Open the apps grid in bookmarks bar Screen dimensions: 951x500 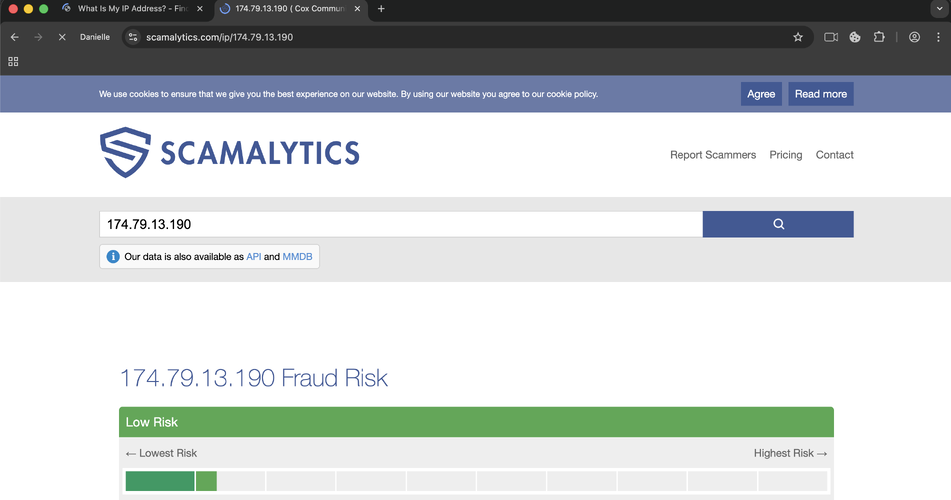coord(13,61)
